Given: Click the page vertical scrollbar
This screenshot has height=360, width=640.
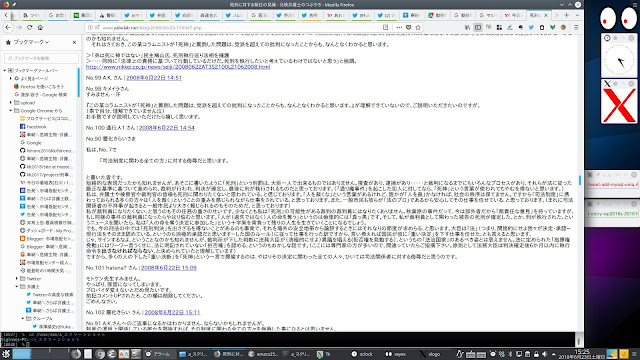Looking at the screenshot, I should [580, 180].
